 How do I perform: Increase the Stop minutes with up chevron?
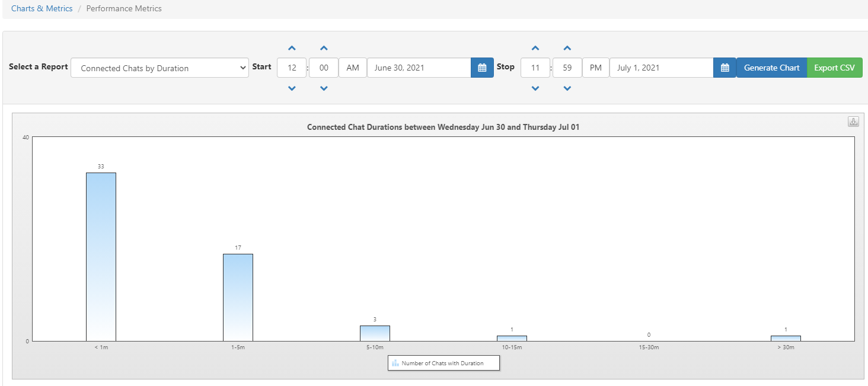(567, 48)
